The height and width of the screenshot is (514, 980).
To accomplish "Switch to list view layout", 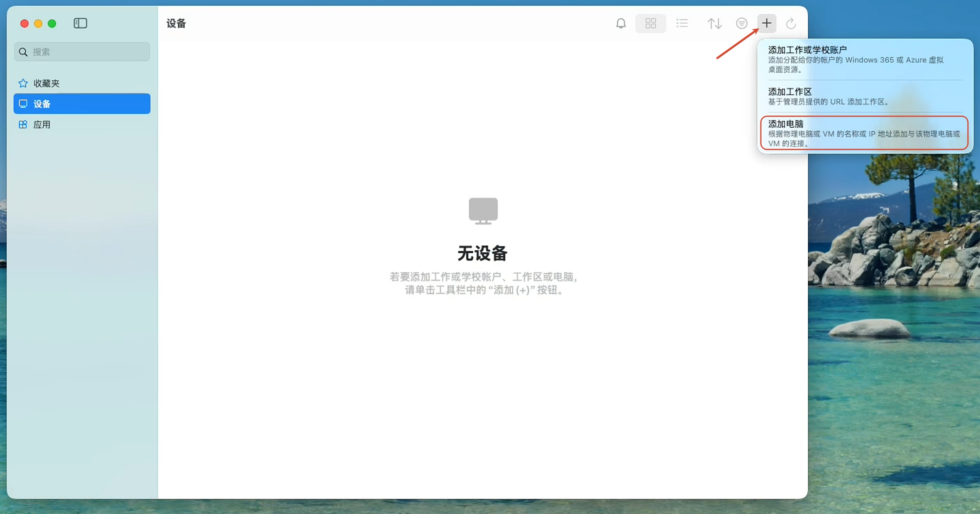I will pos(682,23).
